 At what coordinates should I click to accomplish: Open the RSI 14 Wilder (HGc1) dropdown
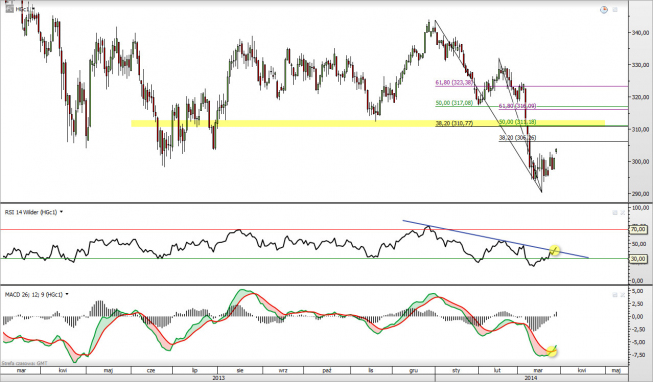pyautogui.click(x=62, y=212)
